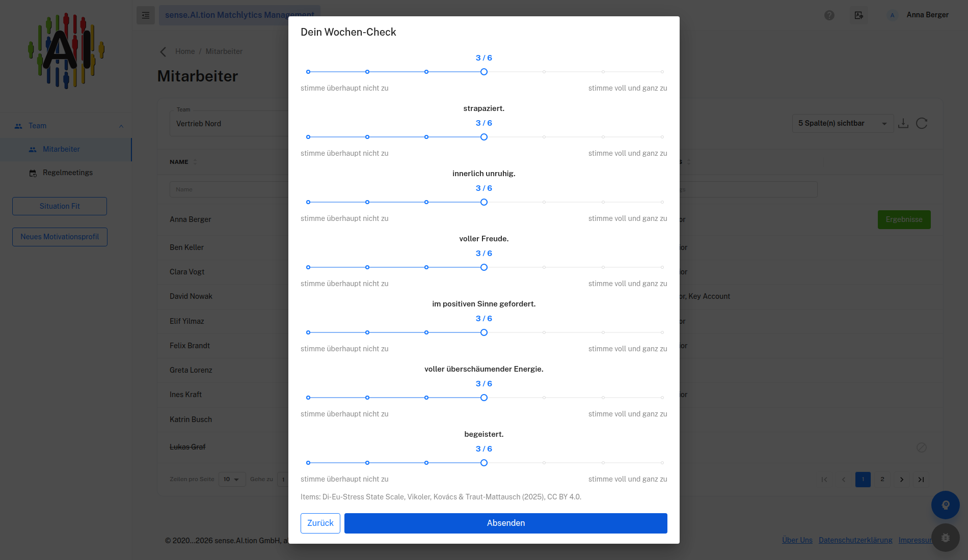The height and width of the screenshot is (560, 968).
Task: Jump to last page of table
Action: pos(921,480)
